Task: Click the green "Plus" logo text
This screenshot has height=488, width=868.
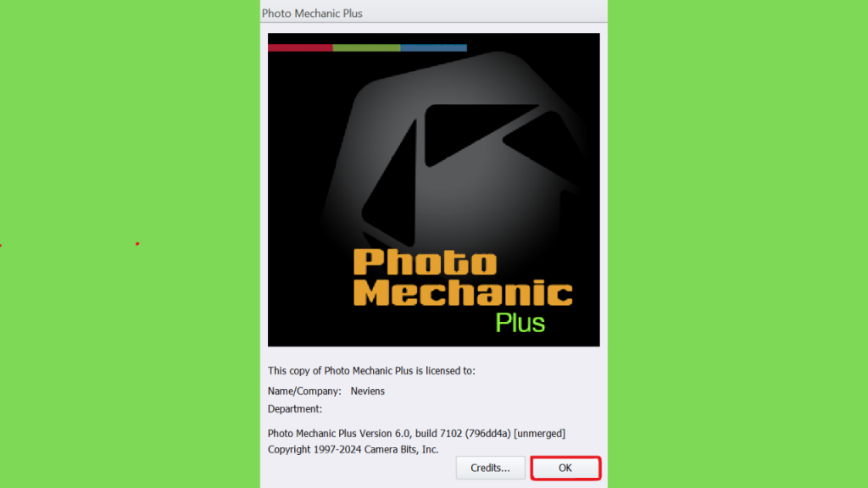Action: tap(520, 323)
